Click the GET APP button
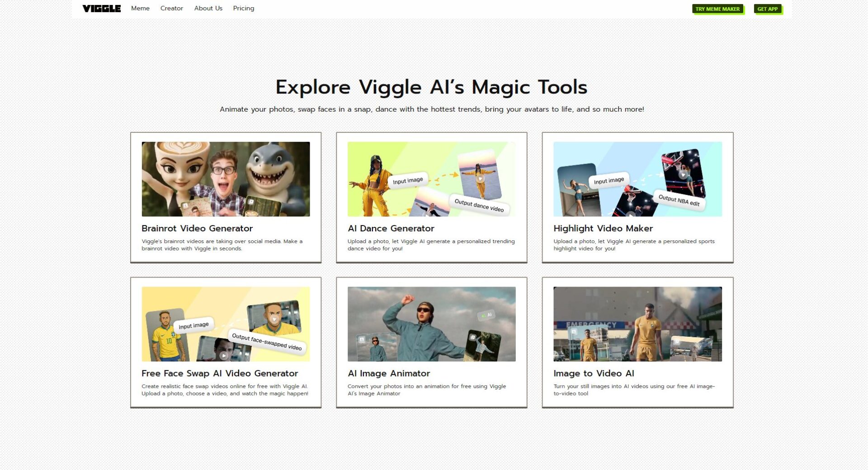The width and height of the screenshot is (868, 470). [767, 9]
